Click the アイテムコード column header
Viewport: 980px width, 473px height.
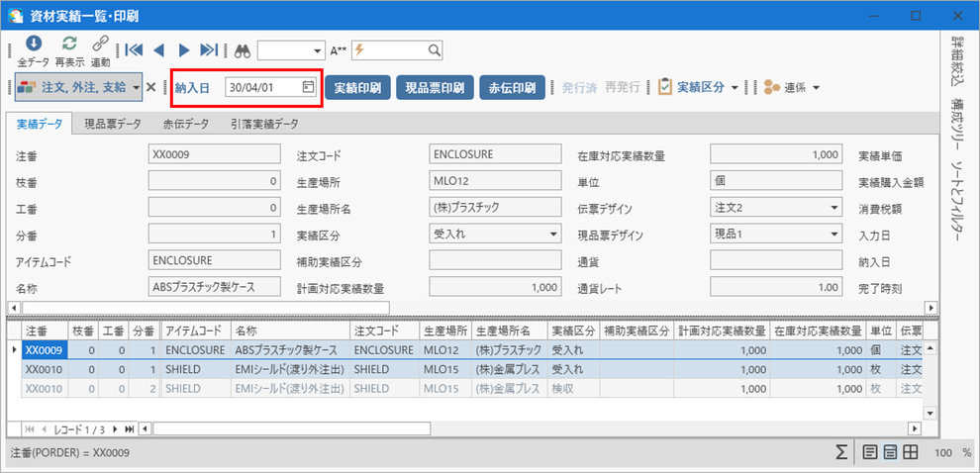[196, 331]
